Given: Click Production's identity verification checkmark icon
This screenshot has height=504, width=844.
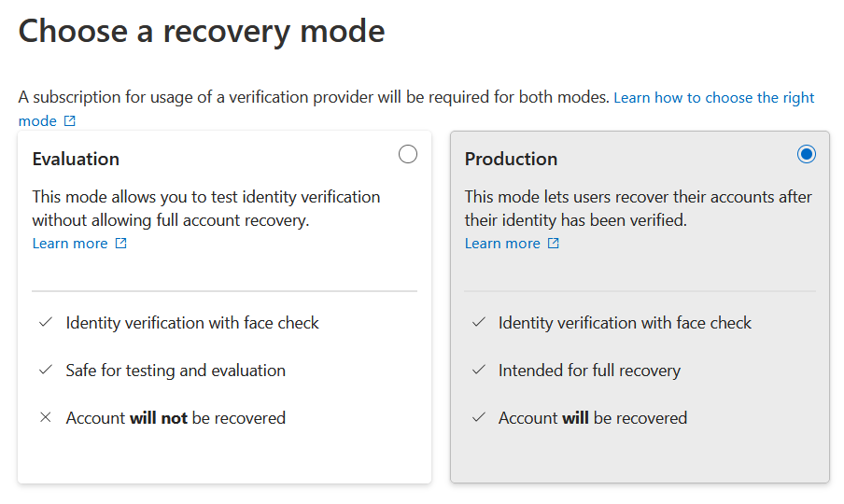Looking at the screenshot, I should pos(478,323).
